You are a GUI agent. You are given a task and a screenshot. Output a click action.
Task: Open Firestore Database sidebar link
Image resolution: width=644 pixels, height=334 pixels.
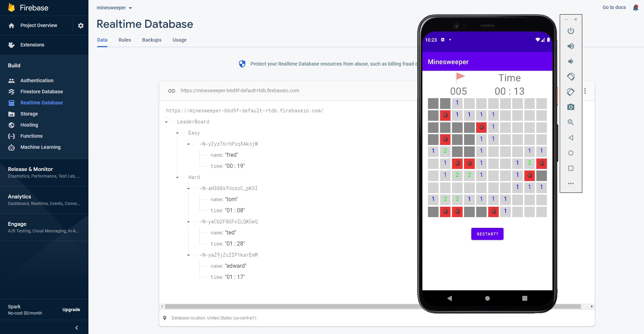pyautogui.click(x=42, y=92)
